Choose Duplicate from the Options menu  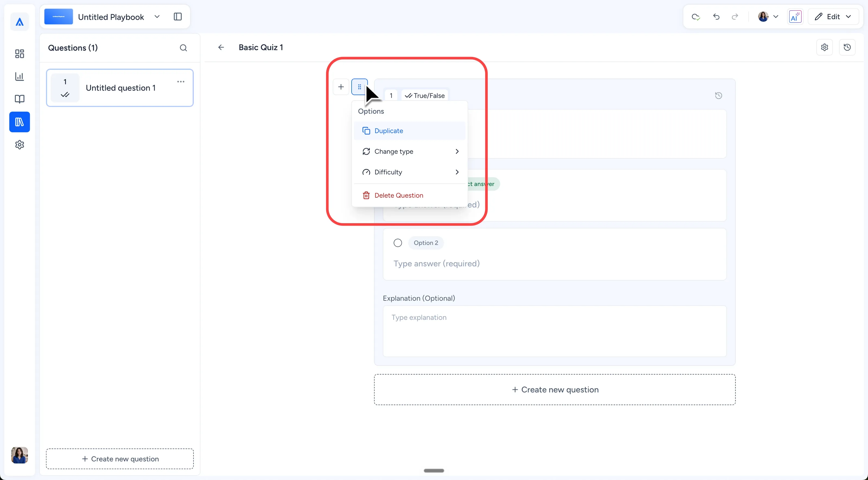click(x=410, y=131)
